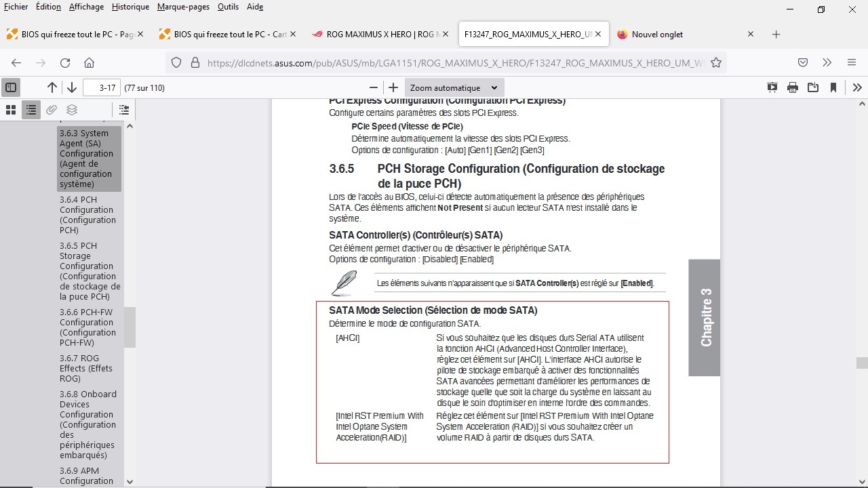Show the document outline view
This screenshot has height=488, width=868.
31,110
